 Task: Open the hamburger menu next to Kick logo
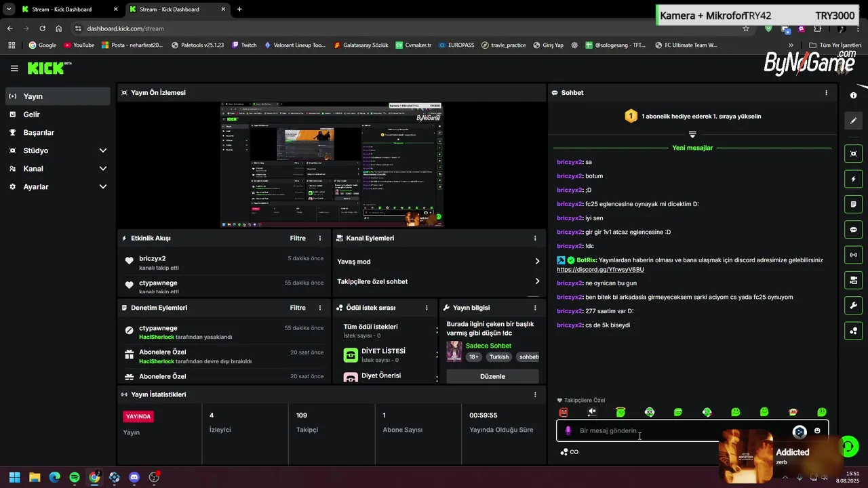point(14,68)
